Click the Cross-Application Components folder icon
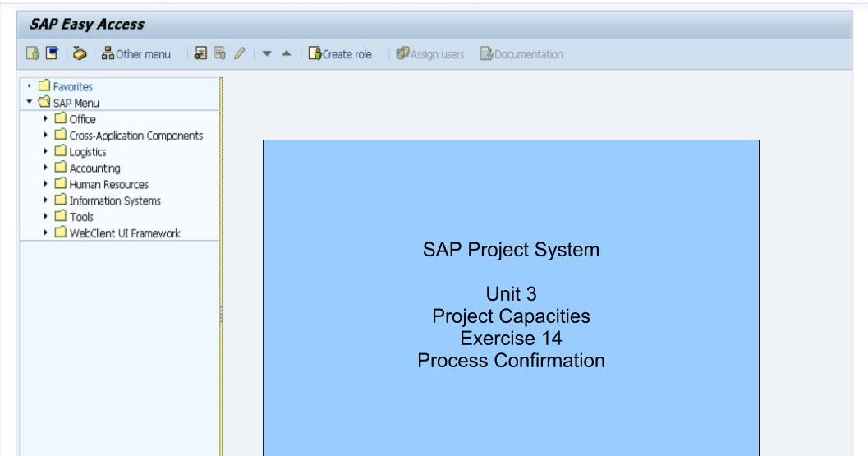Viewport: 868px width, 456px height. point(60,135)
